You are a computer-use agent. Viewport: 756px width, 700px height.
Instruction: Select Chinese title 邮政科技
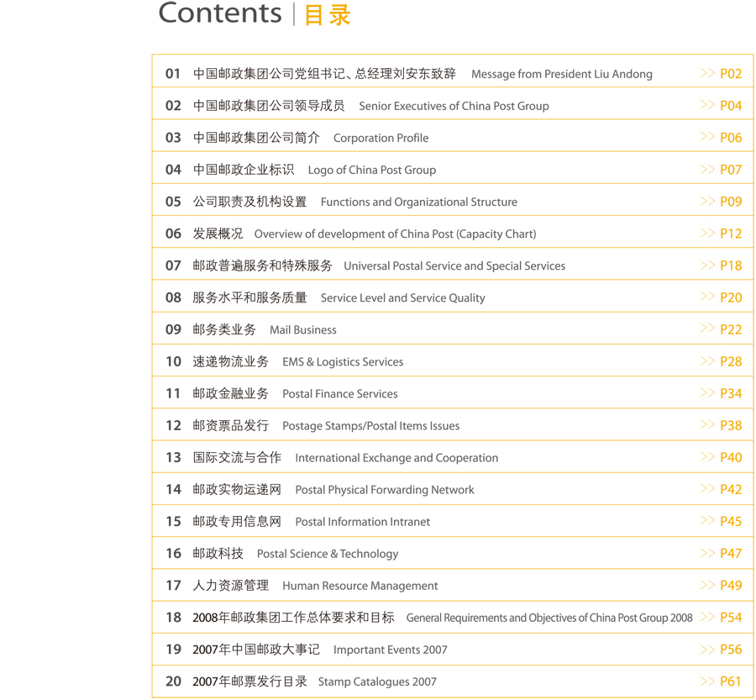click(218, 553)
